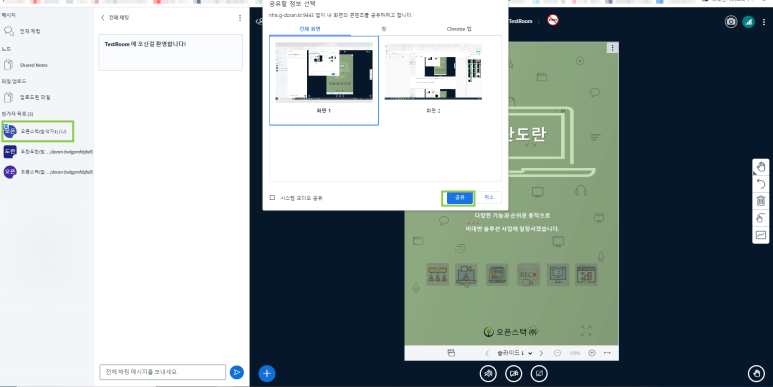Open the 업로드된 파일 uploaded files entry

pos(27,97)
